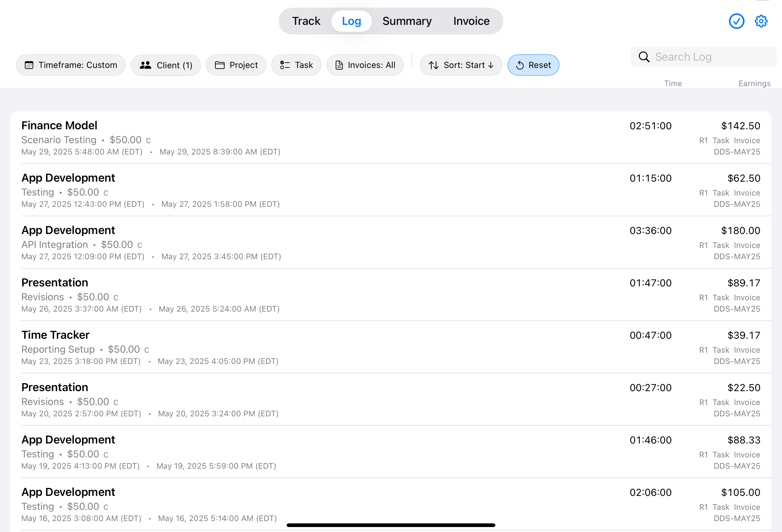The width and height of the screenshot is (782, 532).
Task: Open the Timeframe: Custom filter
Action: (71, 65)
